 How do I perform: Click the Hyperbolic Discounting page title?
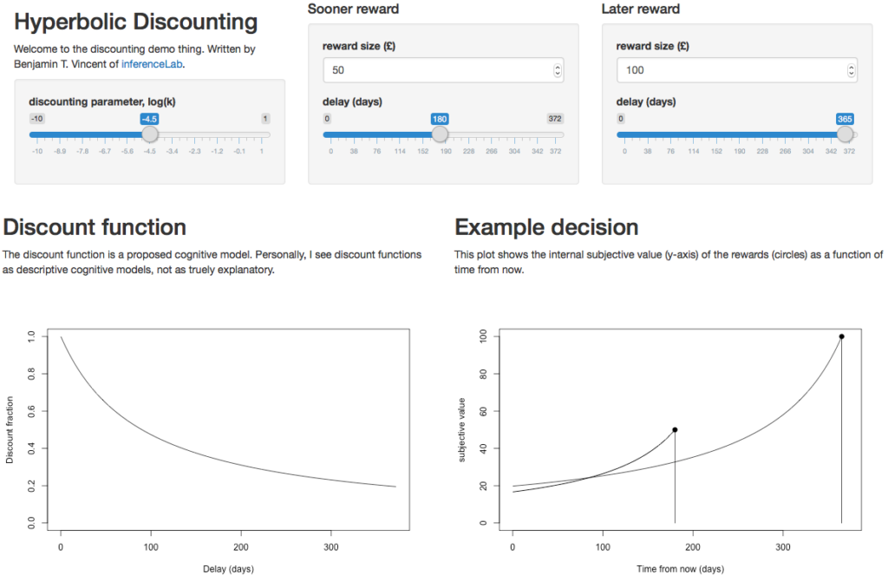click(x=136, y=22)
